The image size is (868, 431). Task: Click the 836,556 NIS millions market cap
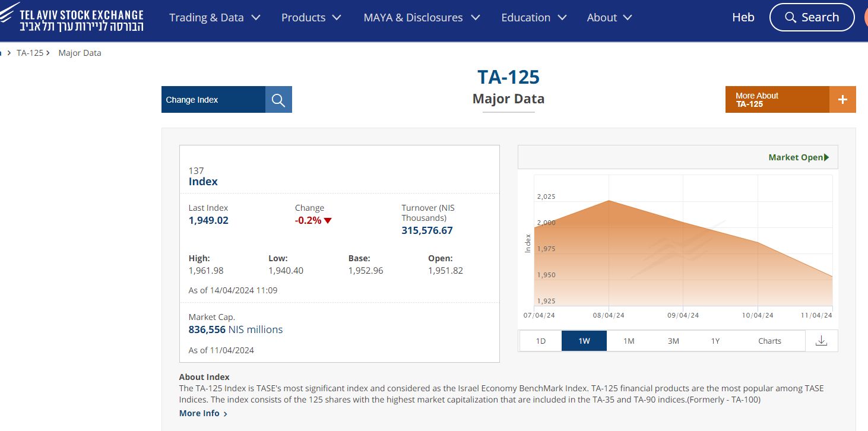pyautogui.click(x=236, y=329)
